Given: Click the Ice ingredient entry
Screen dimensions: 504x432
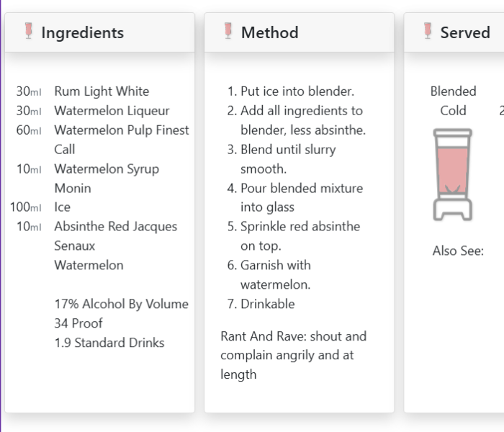Looking at the screenshot, I should [x=63, y=207].
